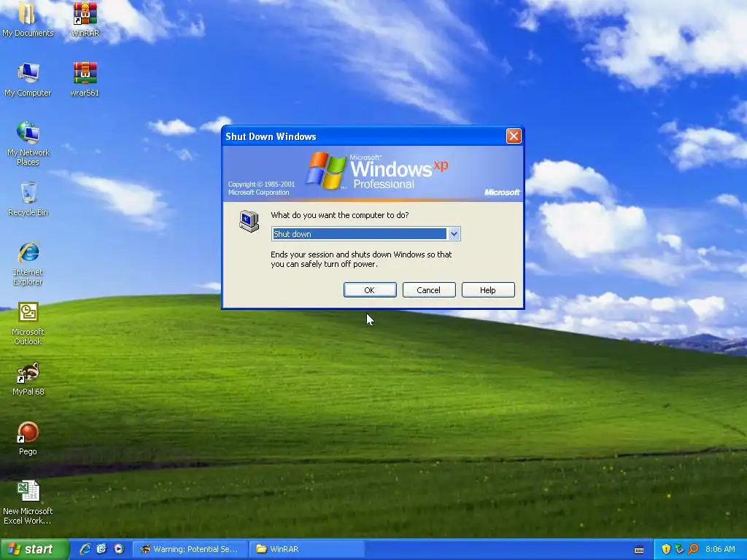
Task: Select the wrar561 installer icon
Action: [x=85, y=79]
